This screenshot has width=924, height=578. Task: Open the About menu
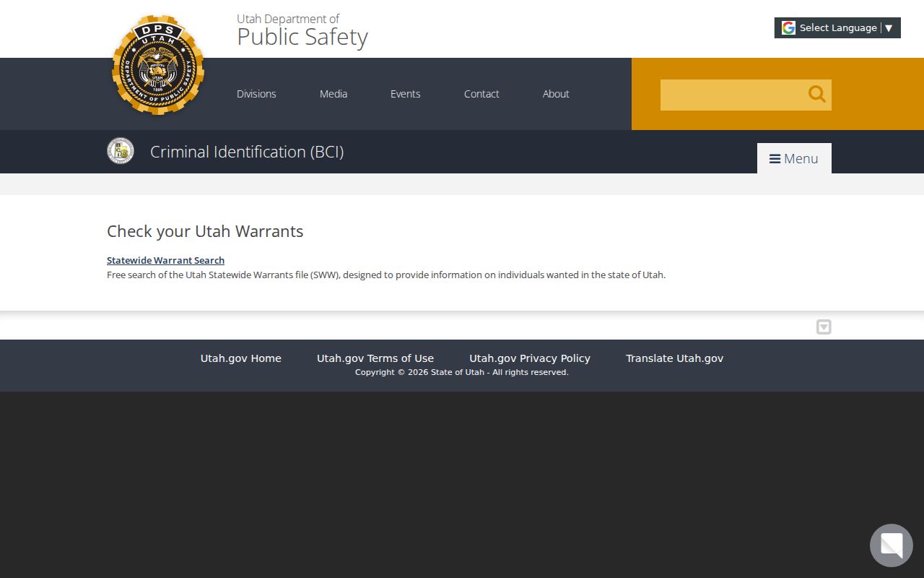(x=556, y=94)
